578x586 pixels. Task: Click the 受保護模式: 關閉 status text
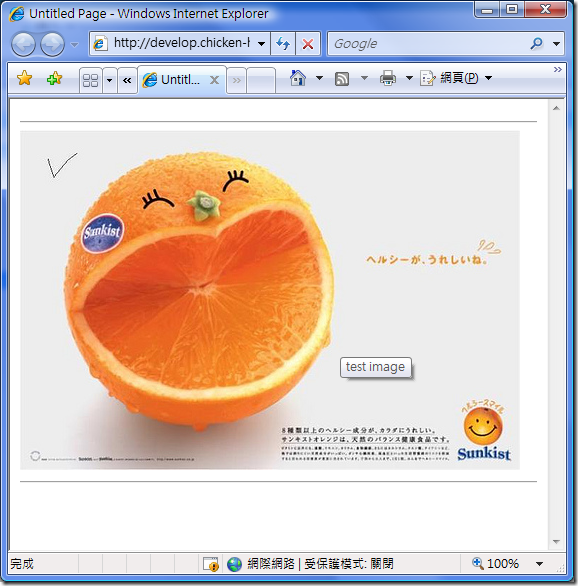349,564
